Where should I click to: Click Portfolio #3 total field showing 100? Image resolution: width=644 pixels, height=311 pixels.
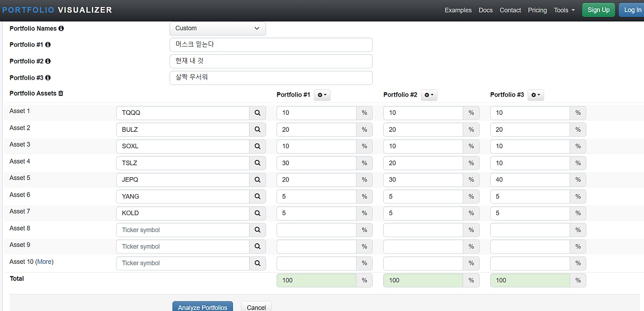530,280
